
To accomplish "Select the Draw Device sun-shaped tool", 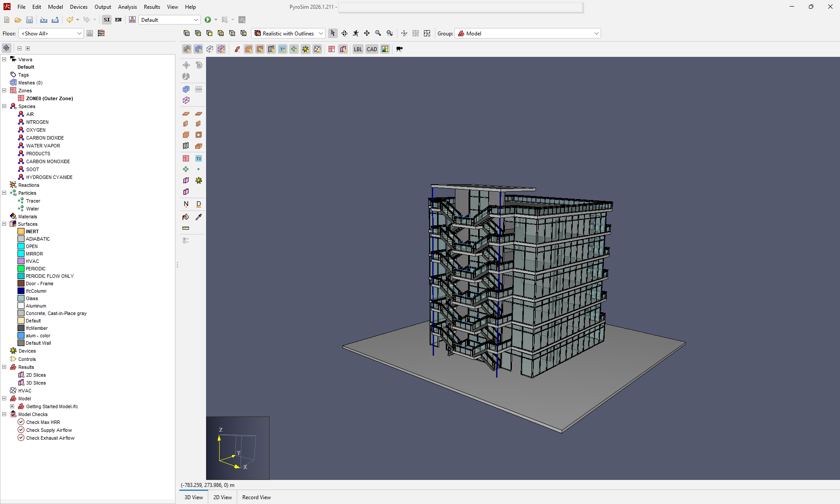I will [x=199, y=180].
